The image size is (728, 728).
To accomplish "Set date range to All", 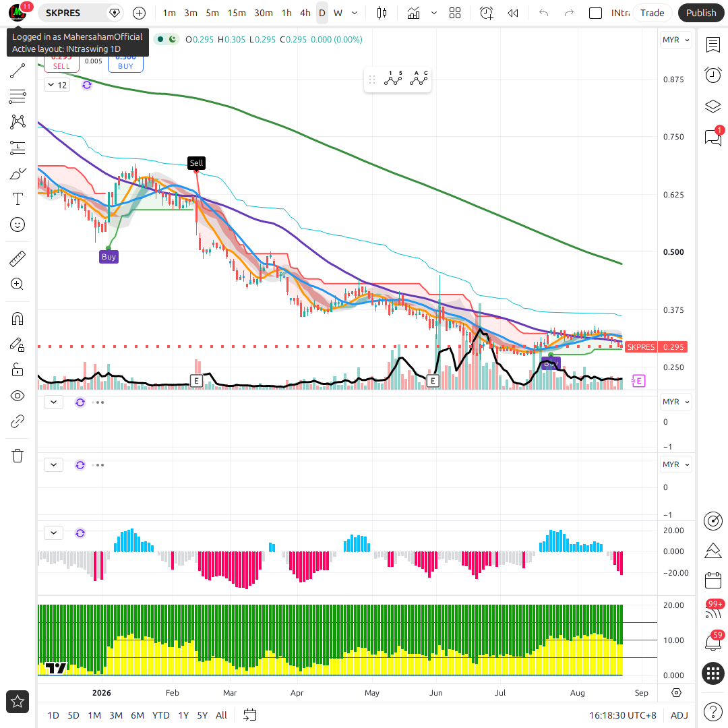I will tap(222, 715).
